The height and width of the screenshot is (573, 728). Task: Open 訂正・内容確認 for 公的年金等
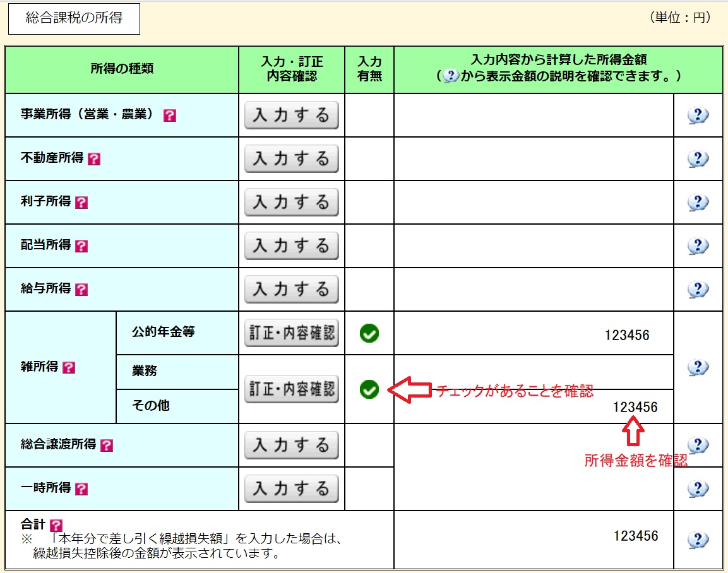click(x=291, y=333)
